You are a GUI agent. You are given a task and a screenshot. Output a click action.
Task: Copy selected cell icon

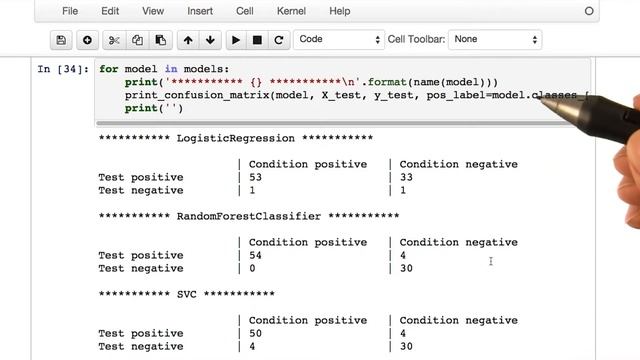click(137, 40)
